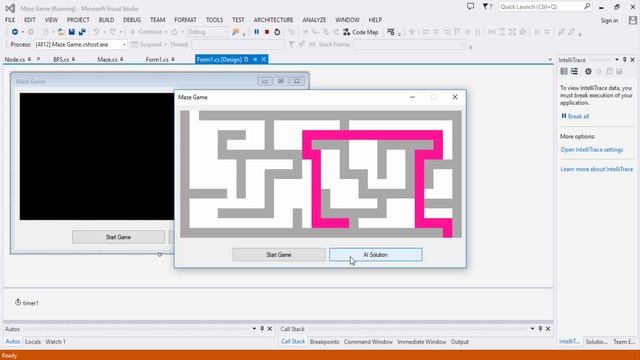Restart the debugging session icon
The width and height of the screenshot is (640, 360).
pyautogui.click(x=277, y=32)
